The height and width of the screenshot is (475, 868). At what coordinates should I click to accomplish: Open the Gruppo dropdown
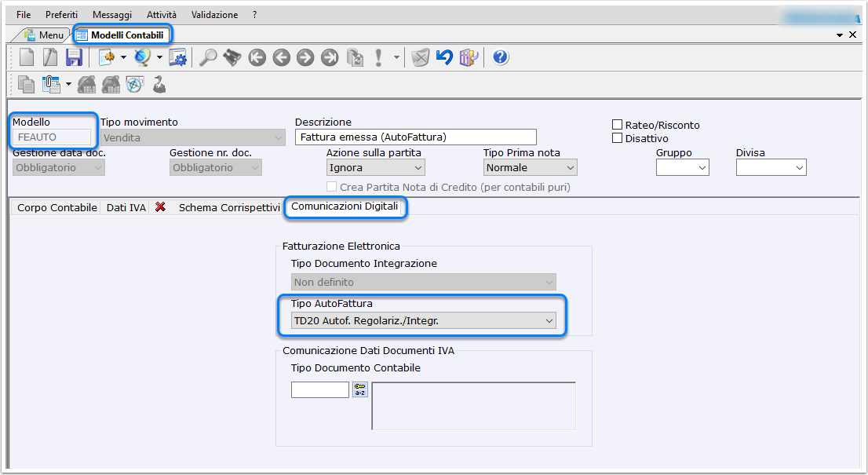683,167
